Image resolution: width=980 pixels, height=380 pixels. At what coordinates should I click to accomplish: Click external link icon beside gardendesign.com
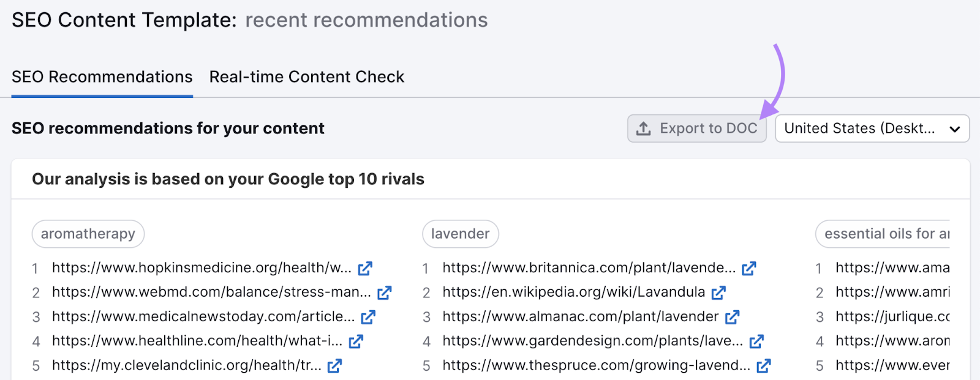[x=756, y=341]
